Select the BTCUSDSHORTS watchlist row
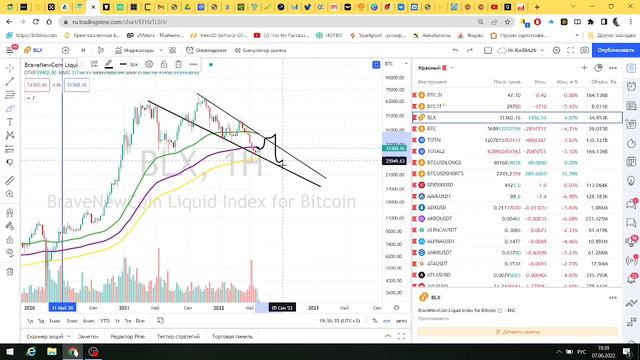 (517, 173)
